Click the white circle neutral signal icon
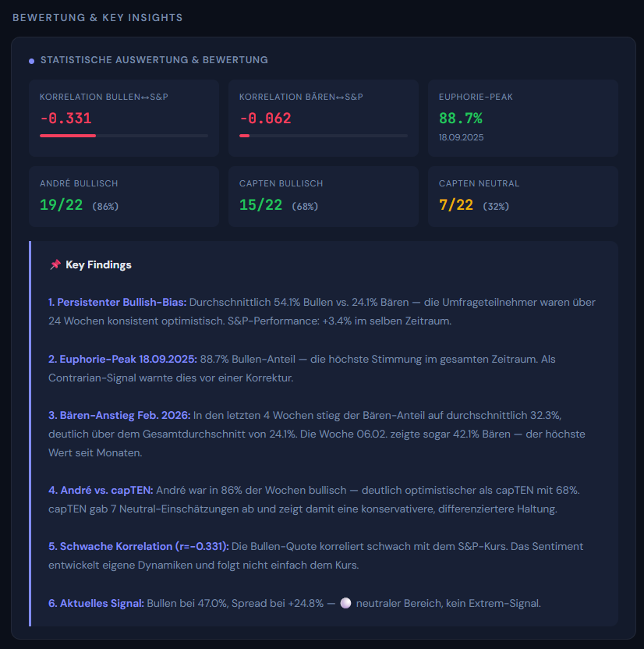This screenshot has height=649, width=644. pyautogui.click(x=346, y=603)
